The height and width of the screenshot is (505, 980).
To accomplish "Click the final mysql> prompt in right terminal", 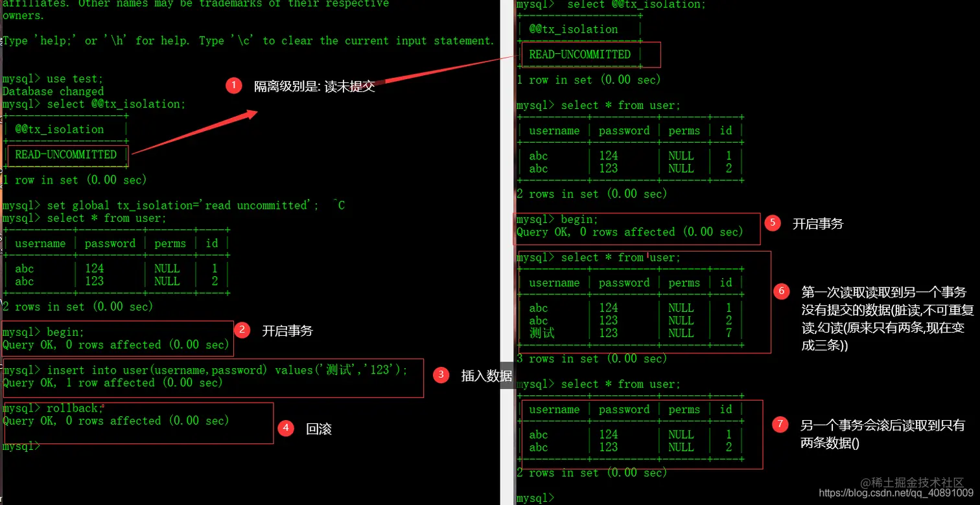I will click(x=535, y=498).
